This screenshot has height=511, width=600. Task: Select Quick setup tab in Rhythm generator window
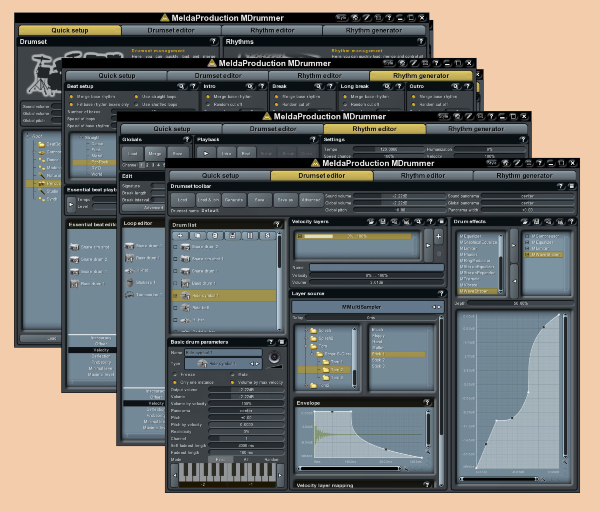pyautogui.click(x=117, y=76)
